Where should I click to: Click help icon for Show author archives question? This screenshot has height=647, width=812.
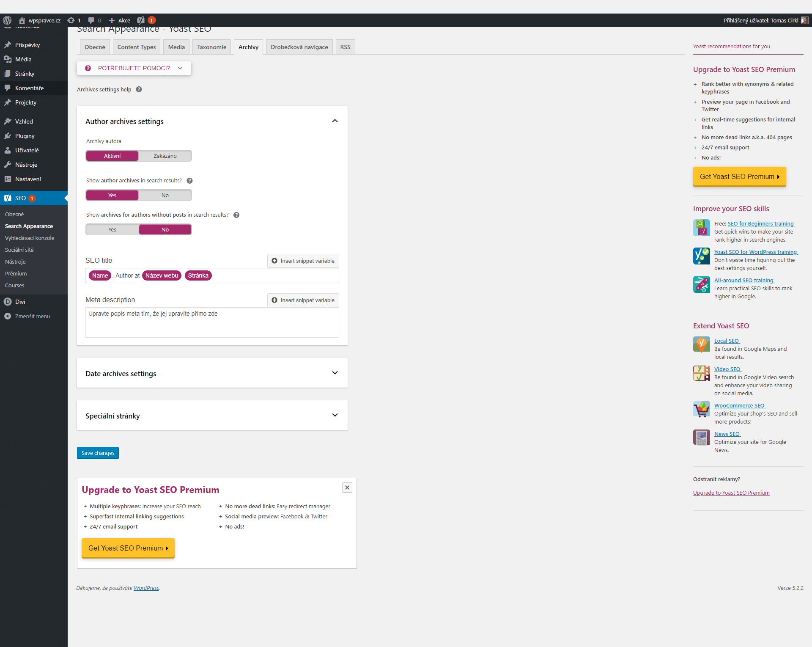(x=189, y=181)
